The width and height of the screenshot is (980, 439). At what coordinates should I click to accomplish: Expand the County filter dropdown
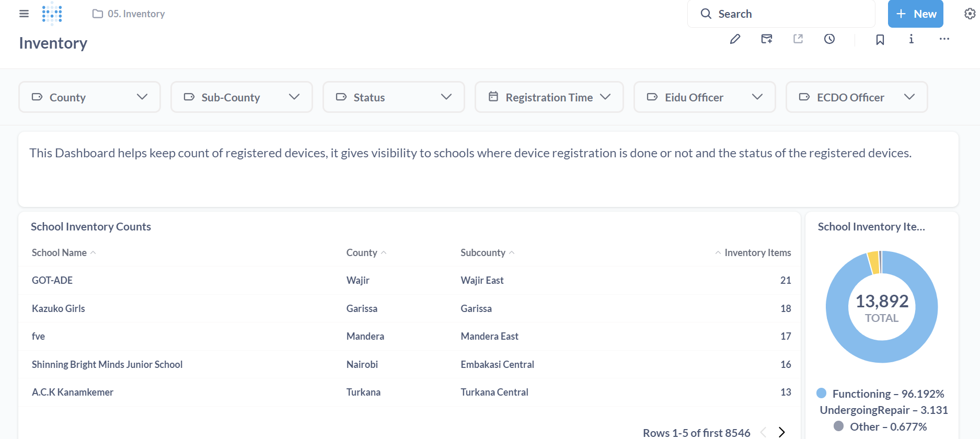point(89,97)
